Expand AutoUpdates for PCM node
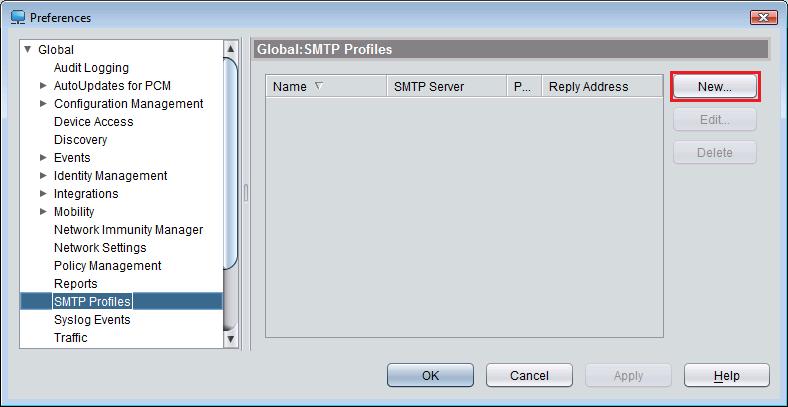The height and width of the screenshot is (407, 788). click(x=43, y=86)
